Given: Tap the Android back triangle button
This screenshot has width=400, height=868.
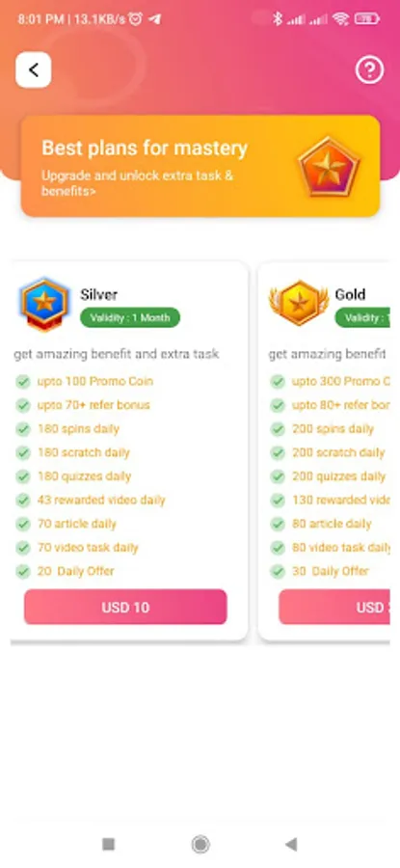Looking at the screenshot, I should click(x=291, y=844).
